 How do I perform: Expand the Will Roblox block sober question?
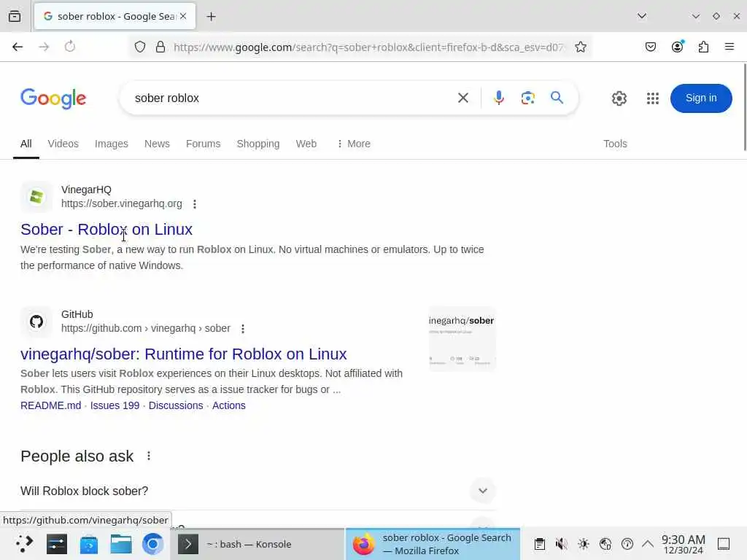coord(258,491)
